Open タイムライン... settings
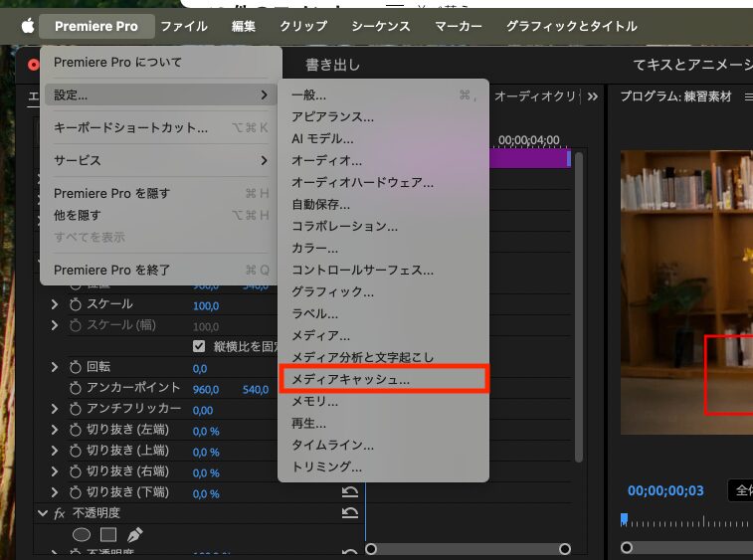The image size is (753, 560). coord(383,445)
